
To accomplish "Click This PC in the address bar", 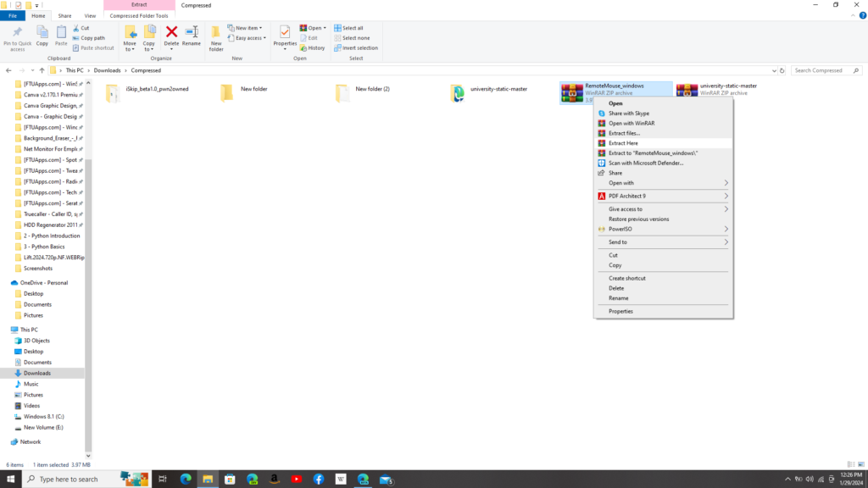I will click(x=75, y=70).
